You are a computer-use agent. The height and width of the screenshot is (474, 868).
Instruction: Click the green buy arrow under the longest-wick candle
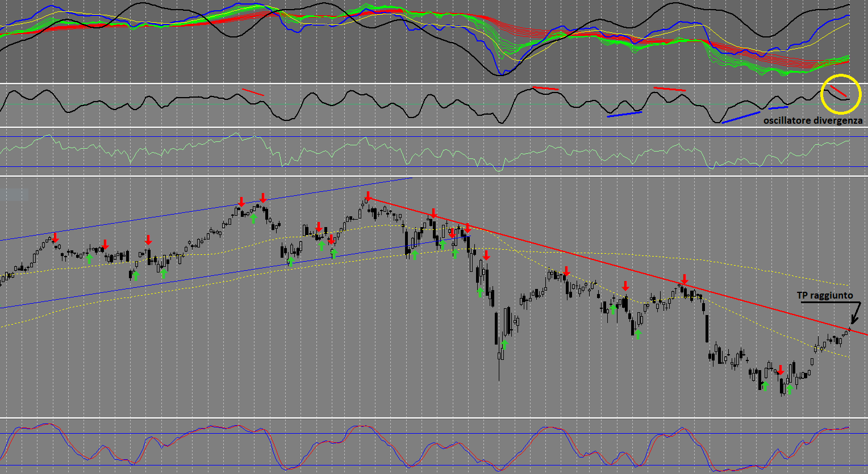pos(504,343)
